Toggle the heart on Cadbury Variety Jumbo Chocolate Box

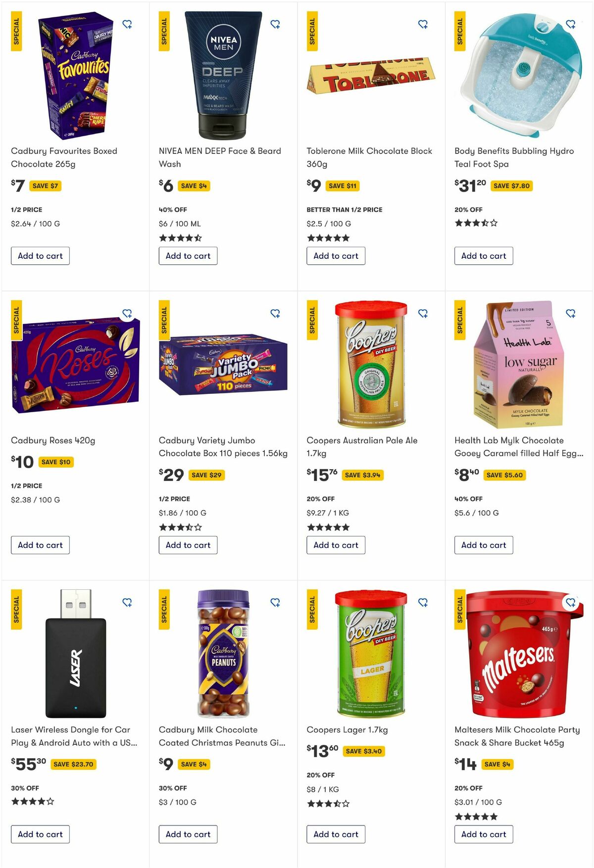click(276, 313)
